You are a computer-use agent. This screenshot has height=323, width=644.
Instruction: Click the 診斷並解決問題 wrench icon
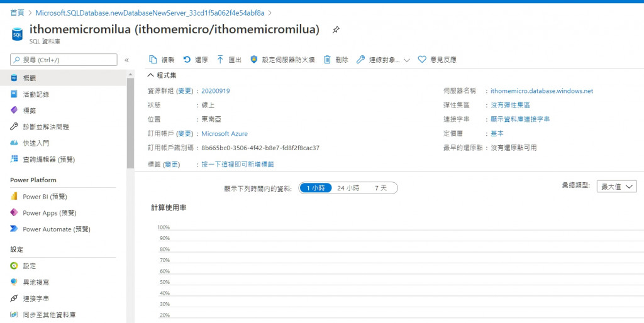[x=14, y=127]
